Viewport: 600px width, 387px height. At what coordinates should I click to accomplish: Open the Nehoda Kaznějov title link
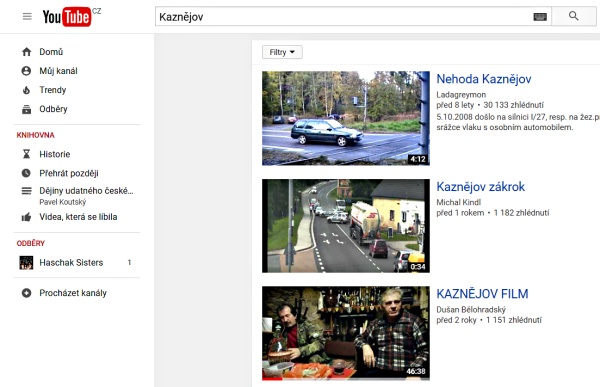(x=484, y=79)
